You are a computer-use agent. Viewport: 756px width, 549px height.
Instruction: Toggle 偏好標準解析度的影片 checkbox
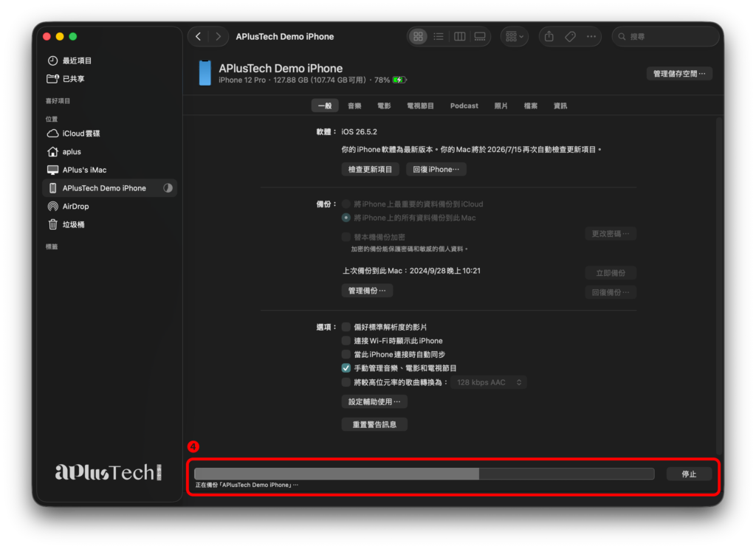[x=346, y=328]
